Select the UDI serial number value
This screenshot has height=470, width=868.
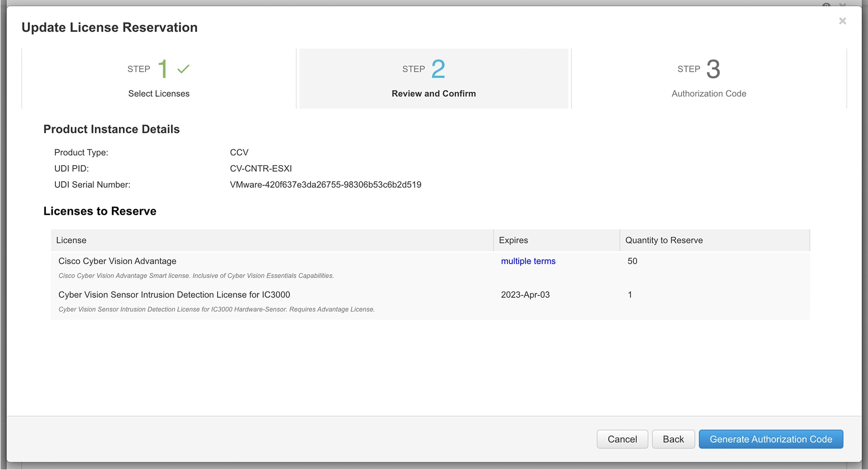(x=325, y=185)
